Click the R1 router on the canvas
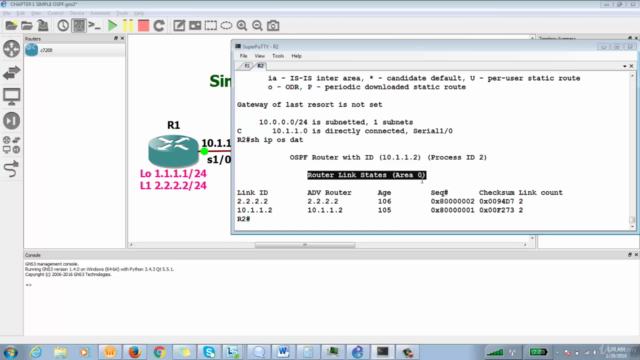The width and height of the screenshot is (640, 360). click(x=173, y=150)
